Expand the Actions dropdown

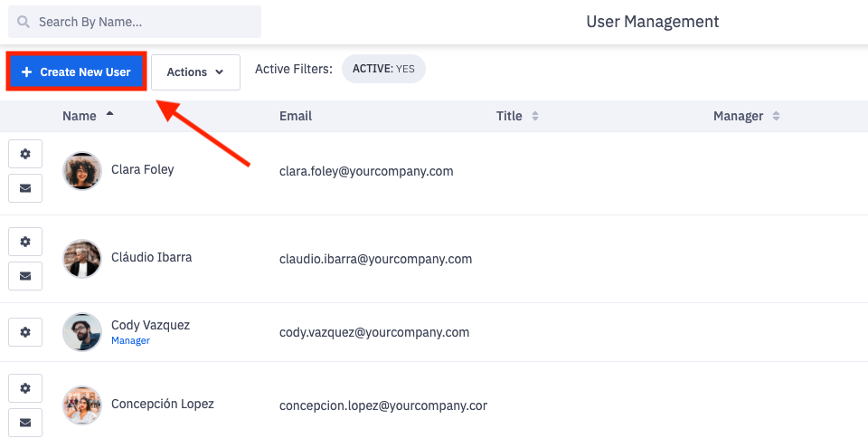click(x=195, y=72)
